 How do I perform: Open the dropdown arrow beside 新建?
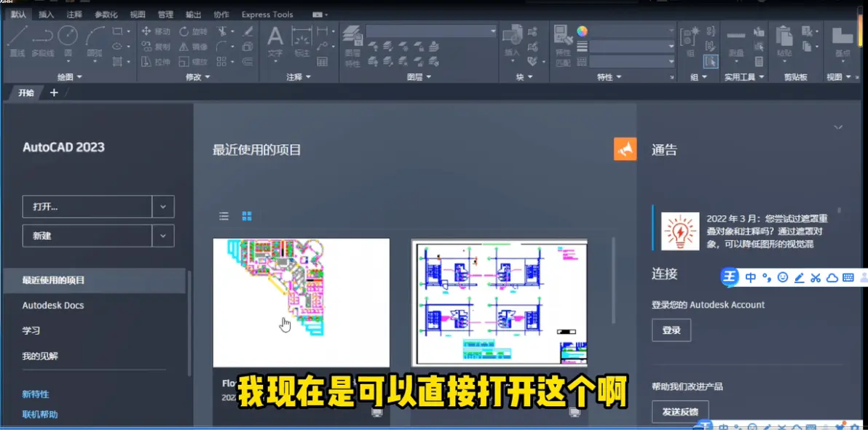click(163, 236)
